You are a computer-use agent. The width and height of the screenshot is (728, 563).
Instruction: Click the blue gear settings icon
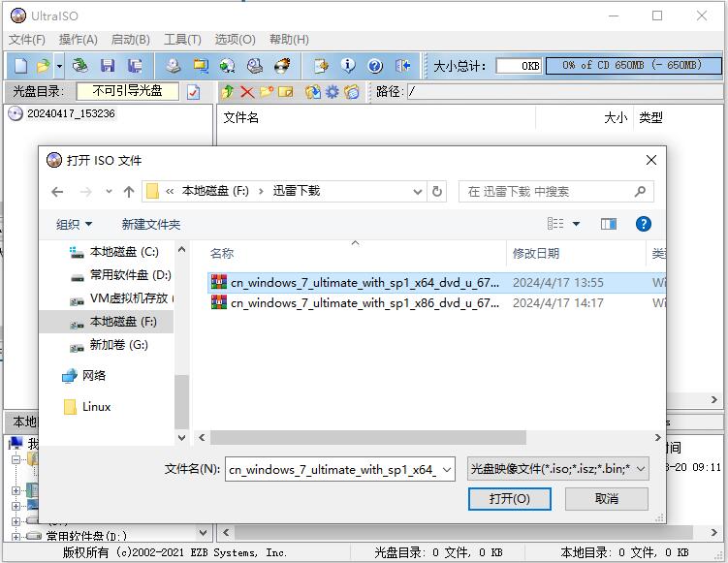tap(332, 92)
